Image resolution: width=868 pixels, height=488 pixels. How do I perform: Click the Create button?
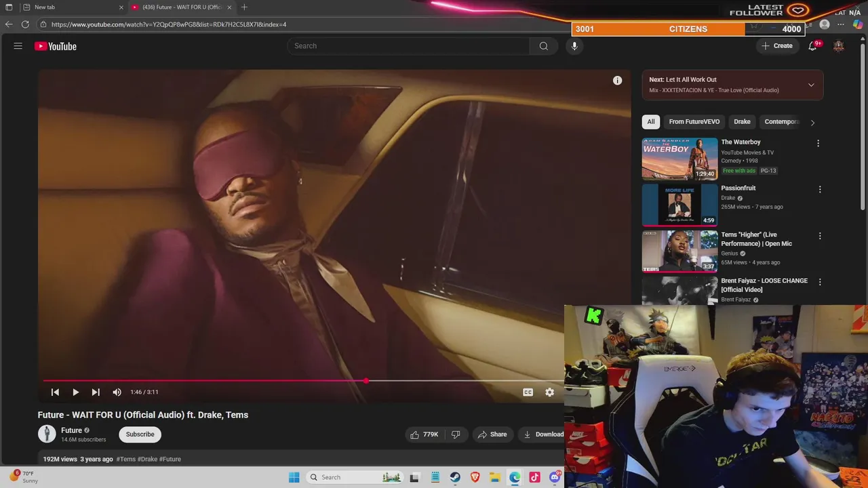click(x=776, y=46)
